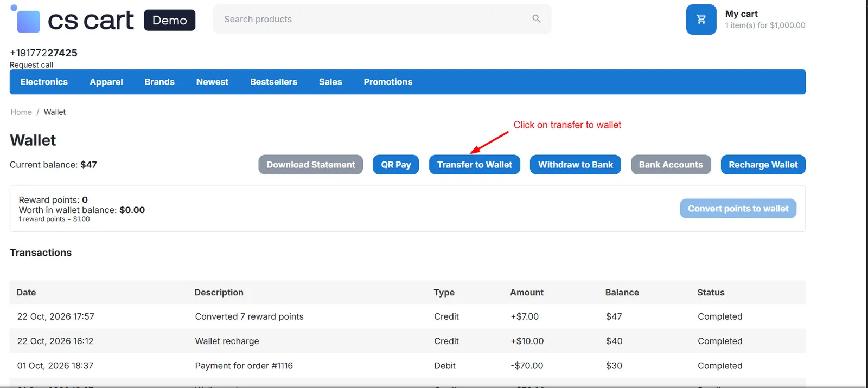
Task: Click the Wallet page heading
Action: click(33, 140)
